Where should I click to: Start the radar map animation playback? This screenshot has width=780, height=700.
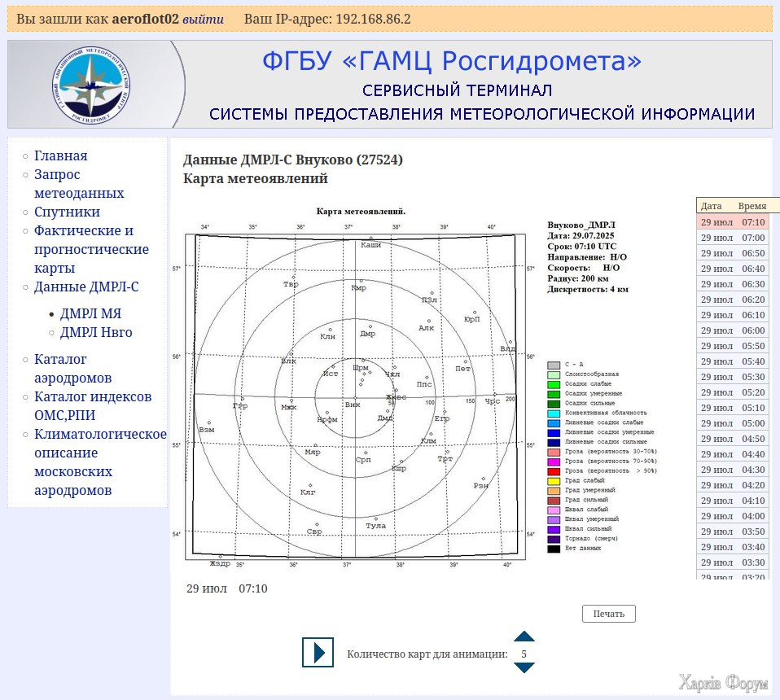pos(318,652)
